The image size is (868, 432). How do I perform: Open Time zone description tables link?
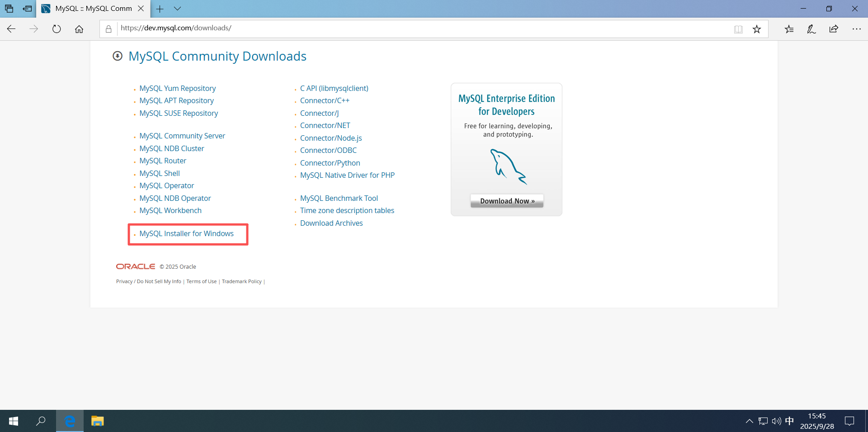point(347,210)
